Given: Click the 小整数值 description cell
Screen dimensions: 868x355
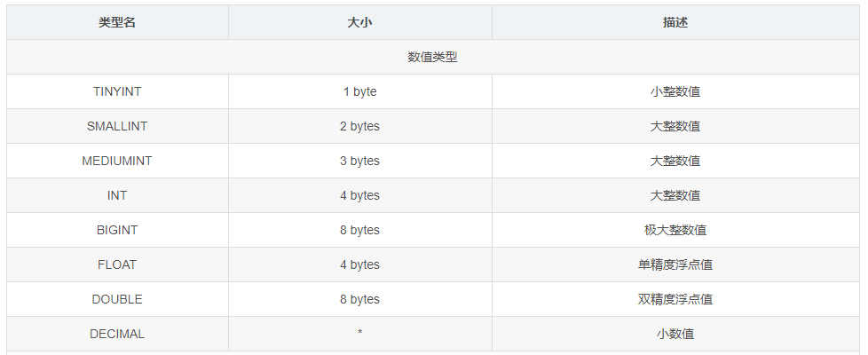Looking at the screenshot, I should tap(675, 91).
